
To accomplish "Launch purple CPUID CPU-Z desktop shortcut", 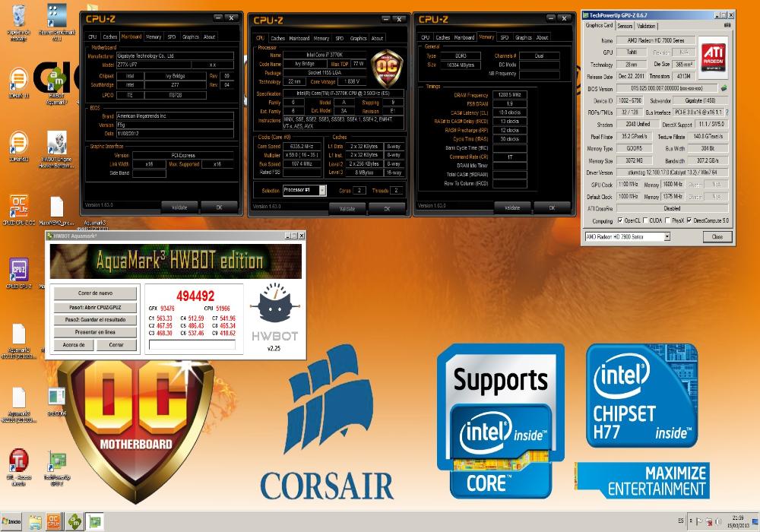I will click(18, 274).
